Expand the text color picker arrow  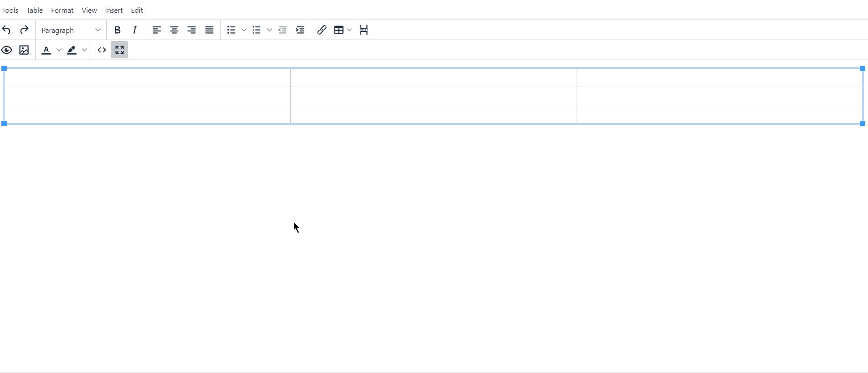tap(59, 50)
